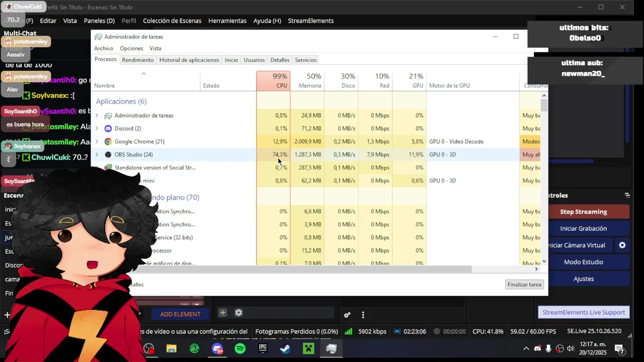Screen dimensions: 644x362
Task: Launch Epic Games from the taskbar
Action: 263,348
